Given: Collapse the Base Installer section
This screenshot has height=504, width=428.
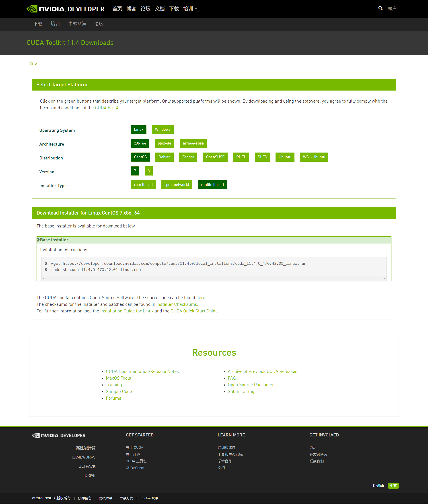Looking at the screenshot, I should (x=54, y=240).
